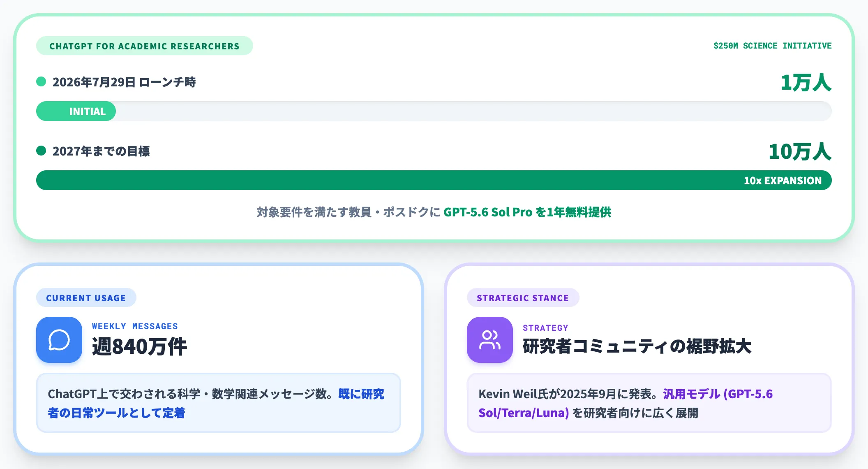Click the CURRENT USAGE badge
This screenshot has height=469, width=868.
86,297
